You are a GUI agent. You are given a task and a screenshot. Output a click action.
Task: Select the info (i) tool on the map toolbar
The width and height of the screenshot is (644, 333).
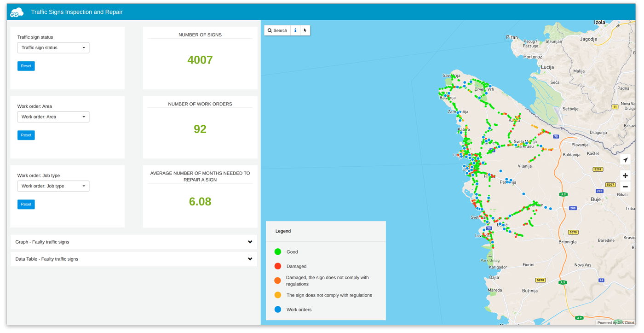[295, 30]
